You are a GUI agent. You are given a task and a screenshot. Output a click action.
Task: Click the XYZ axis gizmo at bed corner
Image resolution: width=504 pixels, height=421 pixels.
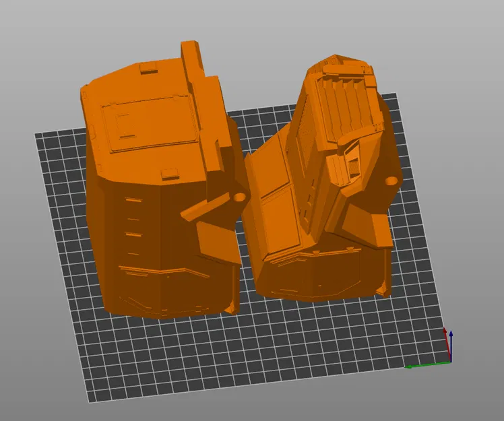[429, 348]
